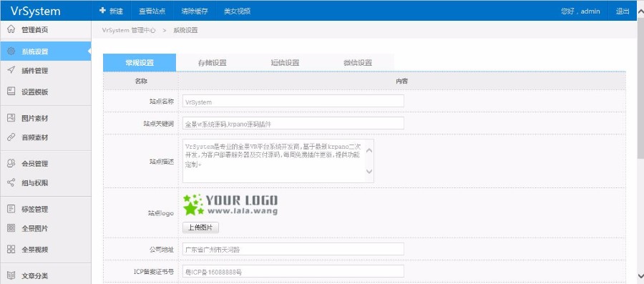Click VrSystem 管理中心 breadcrumb link

[129, 30]
